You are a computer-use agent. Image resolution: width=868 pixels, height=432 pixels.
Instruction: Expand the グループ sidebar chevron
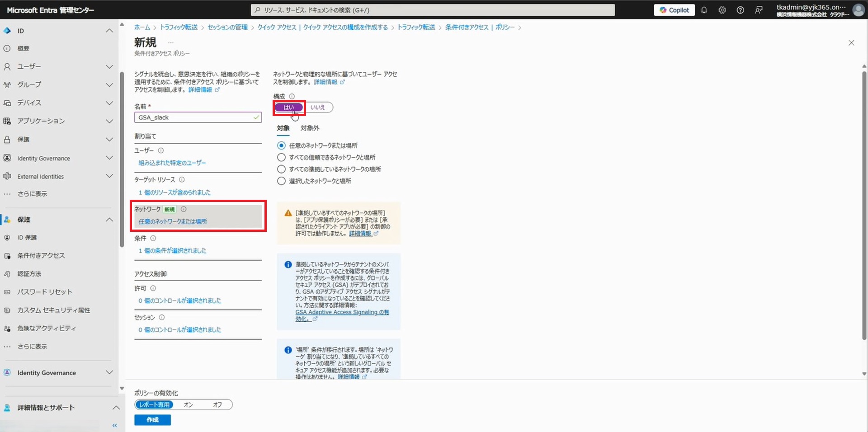[x=109, y=85]
